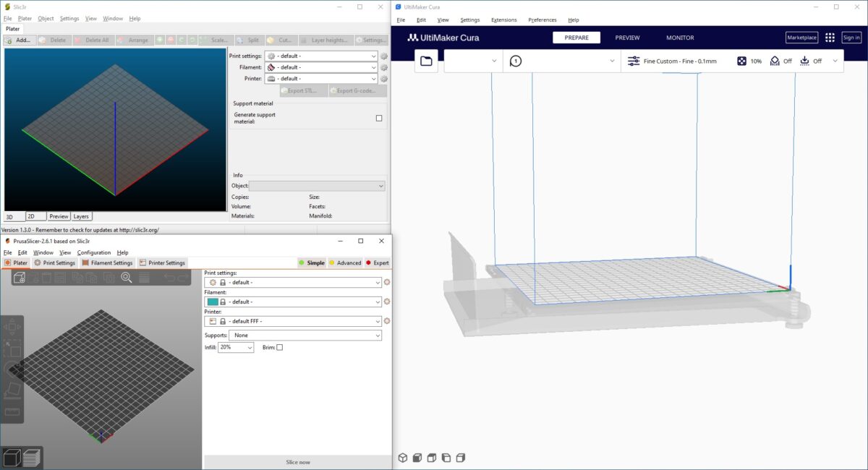868x470 pixels.
Task: Open PrusaSlicer Printer default FFF dropdown
Action: tap(293, 321)
